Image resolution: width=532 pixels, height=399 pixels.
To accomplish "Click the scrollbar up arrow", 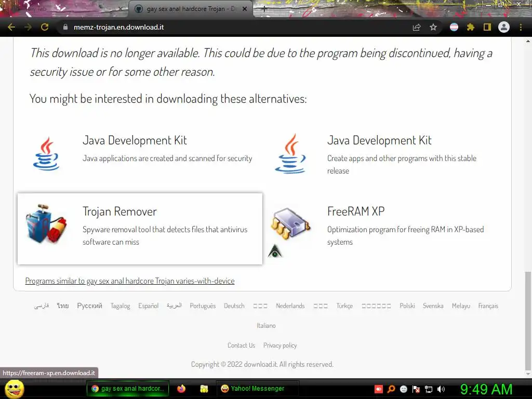I will (x=528, y=41).
